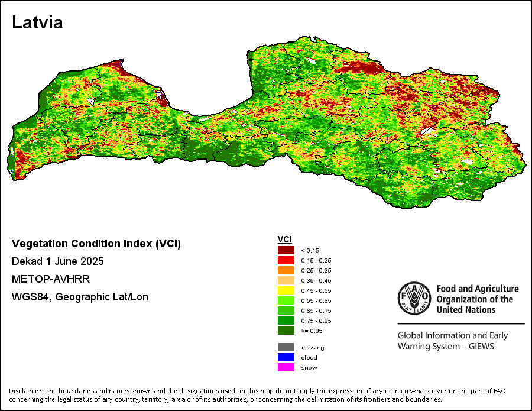Click the bright green 0.55 - 0.65 swatch
The height and width of the screenshot is (411, 532).
point(286,300)
